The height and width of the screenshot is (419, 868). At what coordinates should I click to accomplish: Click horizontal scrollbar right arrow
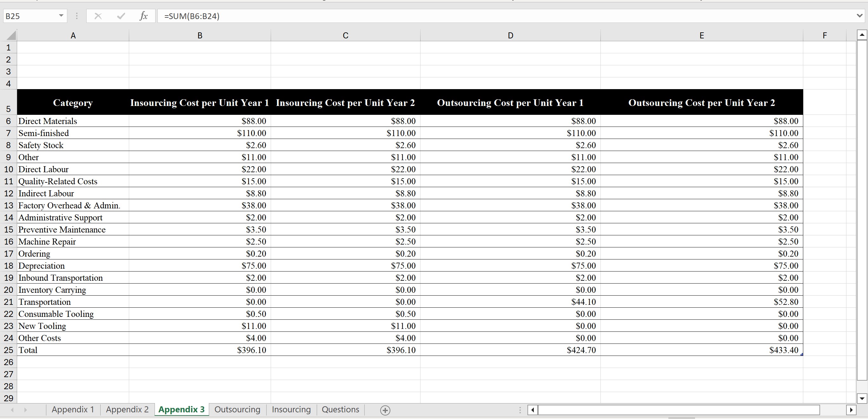point(851,410)
